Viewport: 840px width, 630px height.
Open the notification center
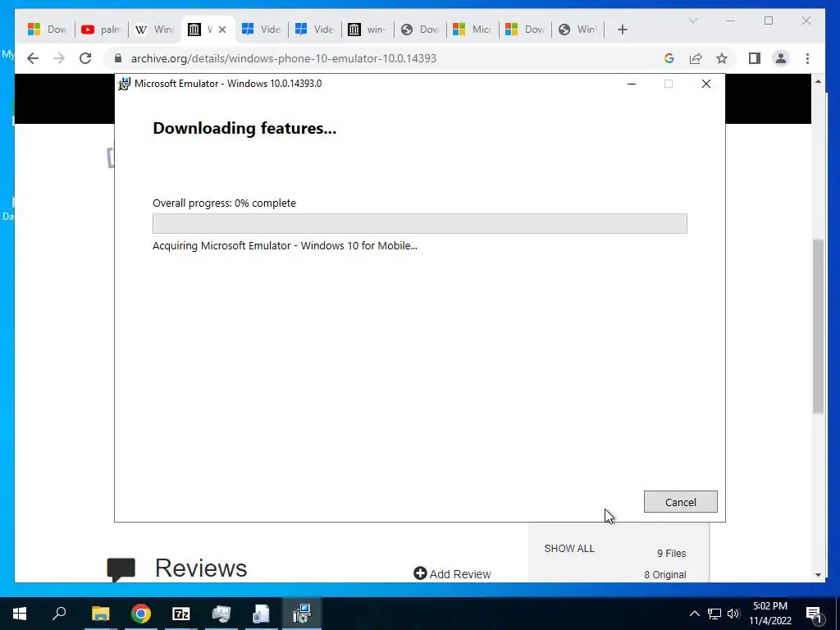[x=814, y=614]
